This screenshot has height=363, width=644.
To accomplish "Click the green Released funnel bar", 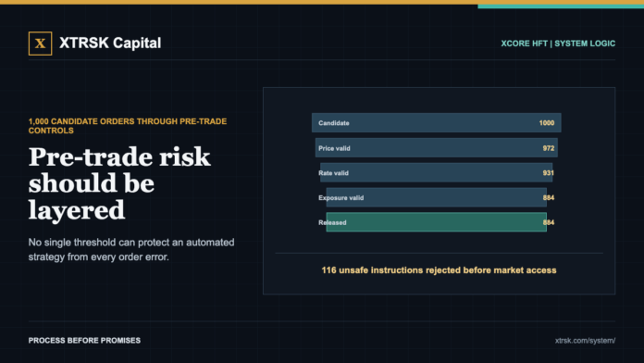I will (x=436, y=222).
